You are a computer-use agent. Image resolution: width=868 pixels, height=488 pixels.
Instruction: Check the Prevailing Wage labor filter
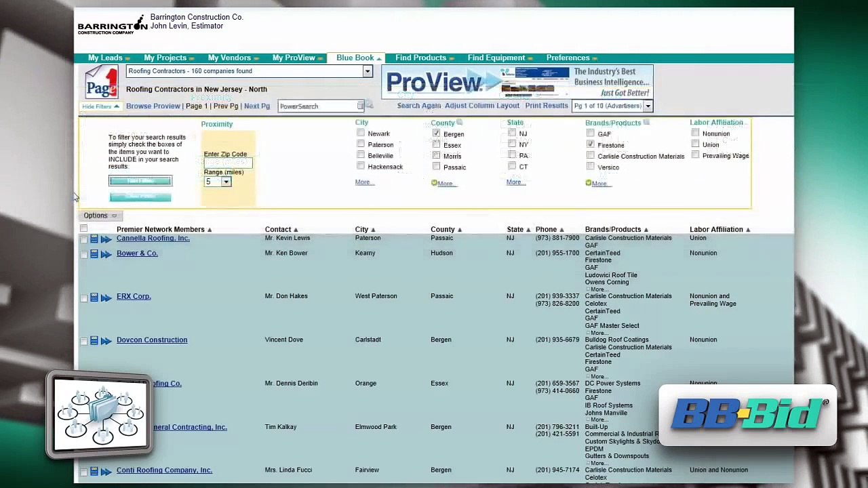tap(695, 155)
